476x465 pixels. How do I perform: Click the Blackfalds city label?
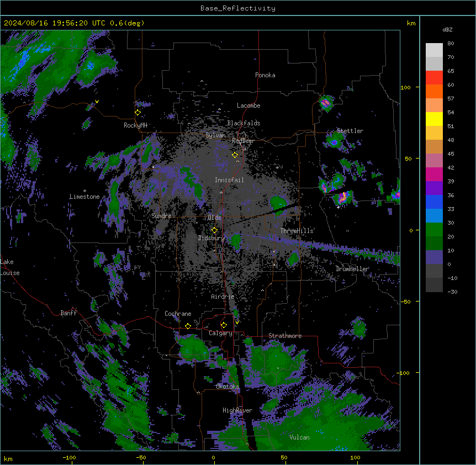click(x=244, y=123)
